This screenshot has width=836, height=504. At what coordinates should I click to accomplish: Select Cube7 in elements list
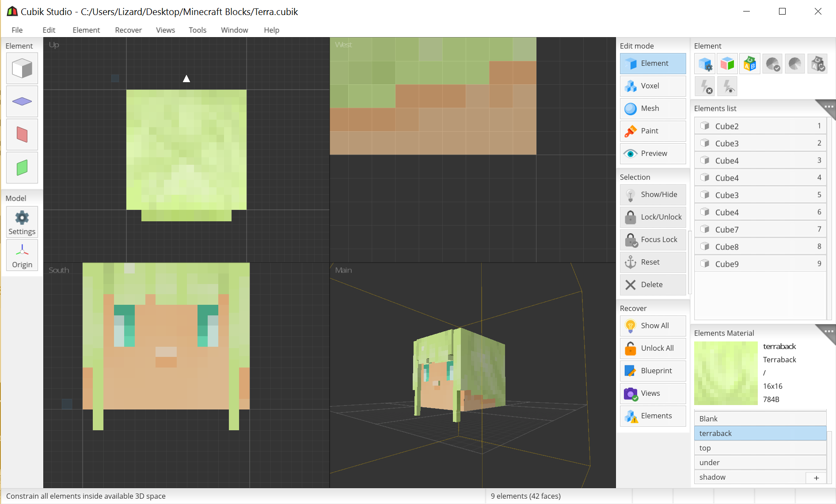(760, 229)
